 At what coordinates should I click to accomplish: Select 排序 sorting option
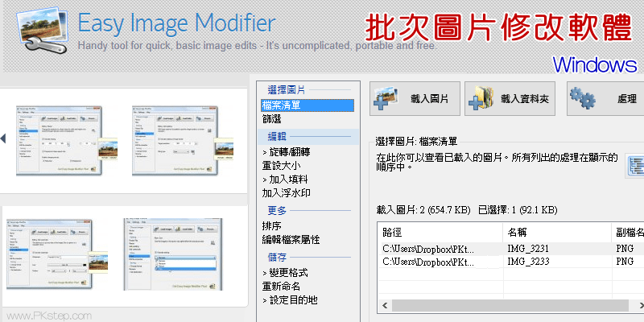(x=271, y=226)
